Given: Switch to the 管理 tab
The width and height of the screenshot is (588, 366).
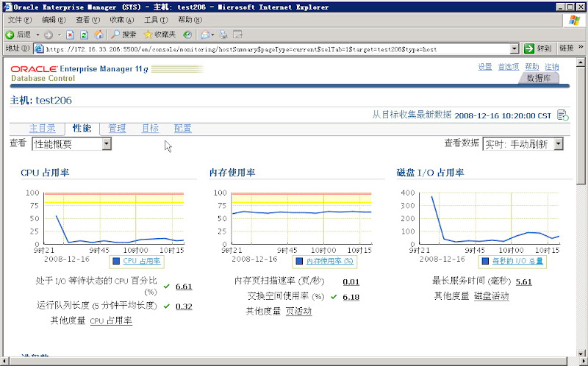Looking at the screenshot, I should pyautogui.click(x=117, y=129).
